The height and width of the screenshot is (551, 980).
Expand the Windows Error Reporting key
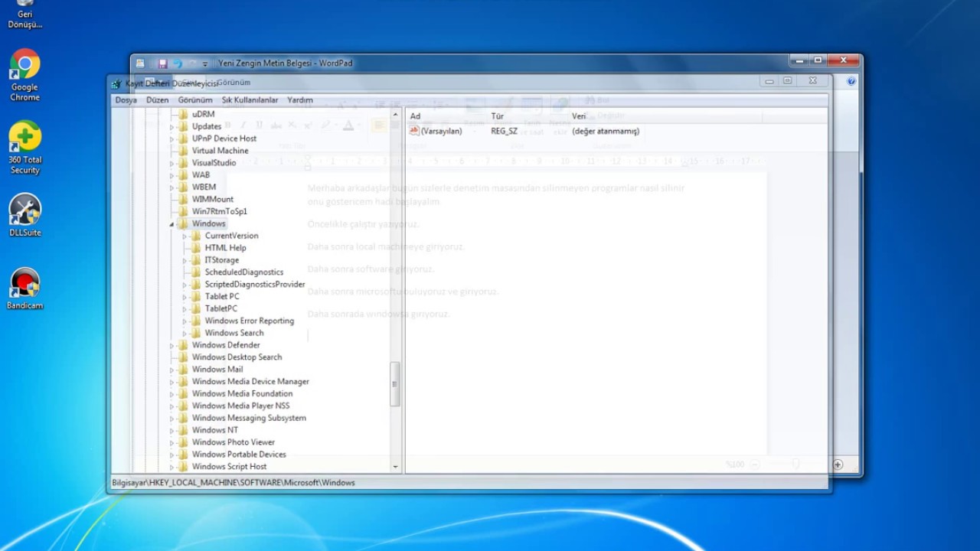pos(185,321)
